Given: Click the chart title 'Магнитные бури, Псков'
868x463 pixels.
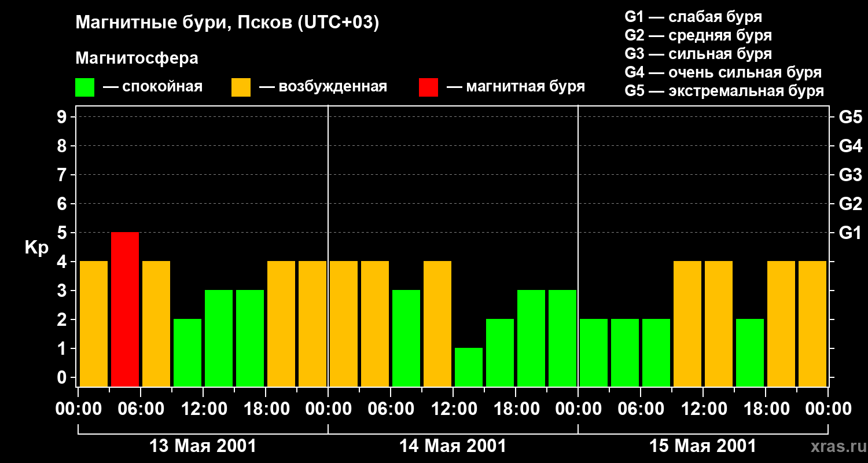Looking at the screenshot, I should coord(227,23).
